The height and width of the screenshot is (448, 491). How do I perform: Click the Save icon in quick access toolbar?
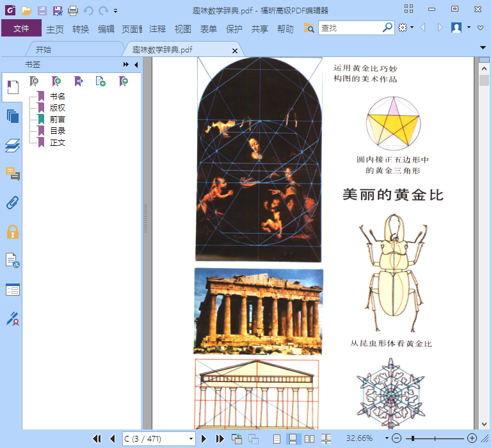tap(42, 11)
